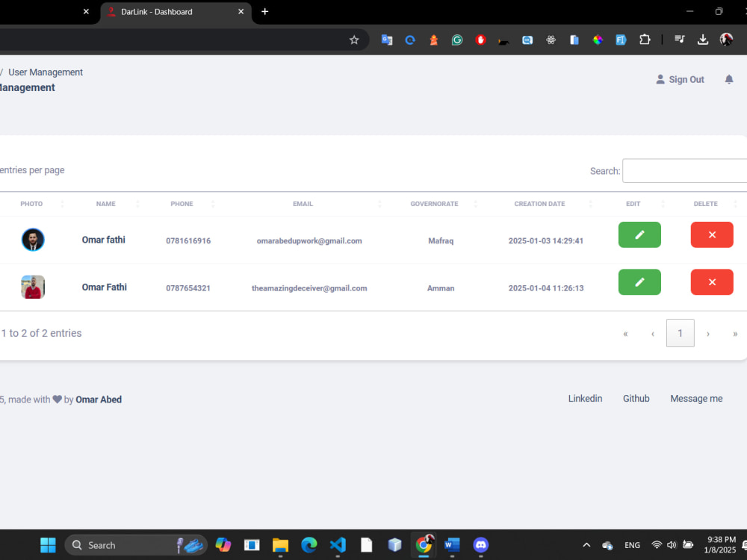Open Google Chrome from taskbar
This screenshot has height=560, width=747.
[424, 545]
